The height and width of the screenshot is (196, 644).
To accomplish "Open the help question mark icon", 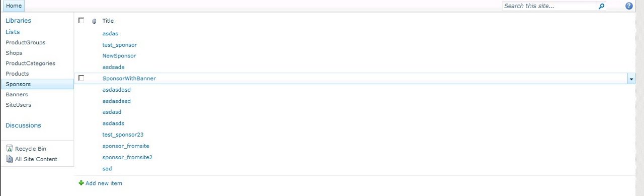I will [x=629, y=6].
